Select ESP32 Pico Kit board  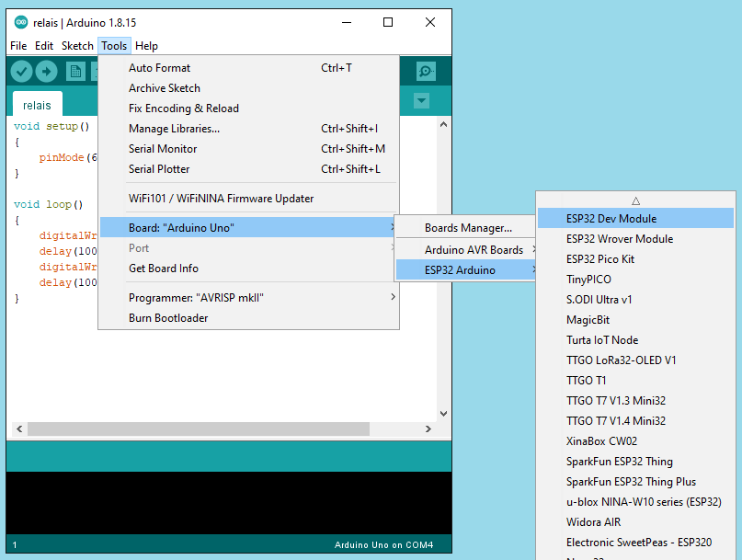click(635, 259)
